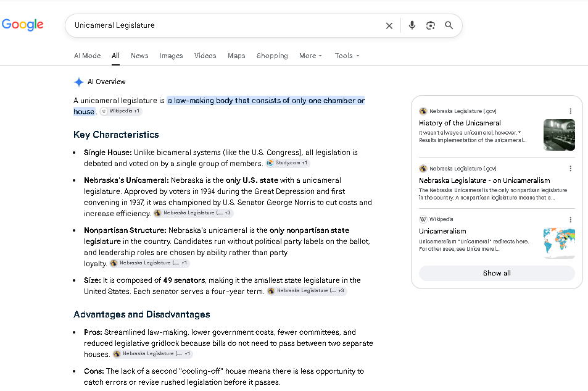588x391 pixels.
Task: Open the Tools dropdown
Action: point(347,56)
